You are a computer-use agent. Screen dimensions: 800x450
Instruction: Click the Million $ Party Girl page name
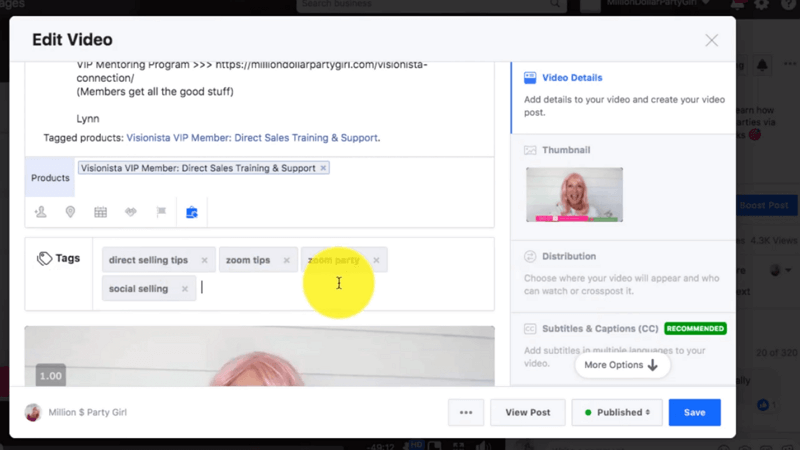pyautogui.click(x=87, y=412)
